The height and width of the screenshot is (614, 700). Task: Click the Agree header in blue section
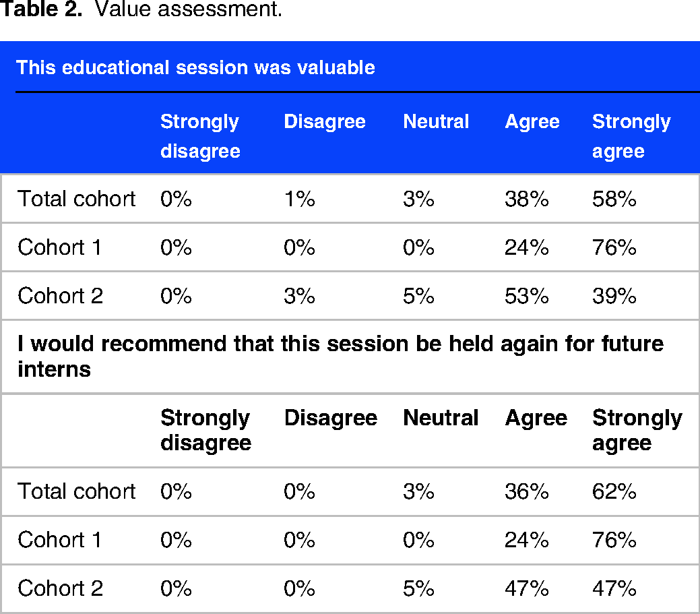click(532, 121)
